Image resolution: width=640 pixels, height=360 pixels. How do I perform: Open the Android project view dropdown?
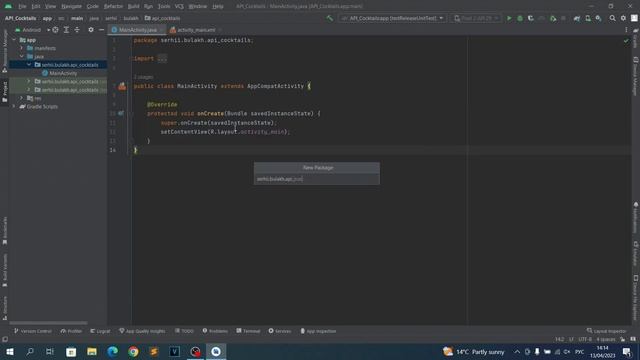[x=32, y=30]
